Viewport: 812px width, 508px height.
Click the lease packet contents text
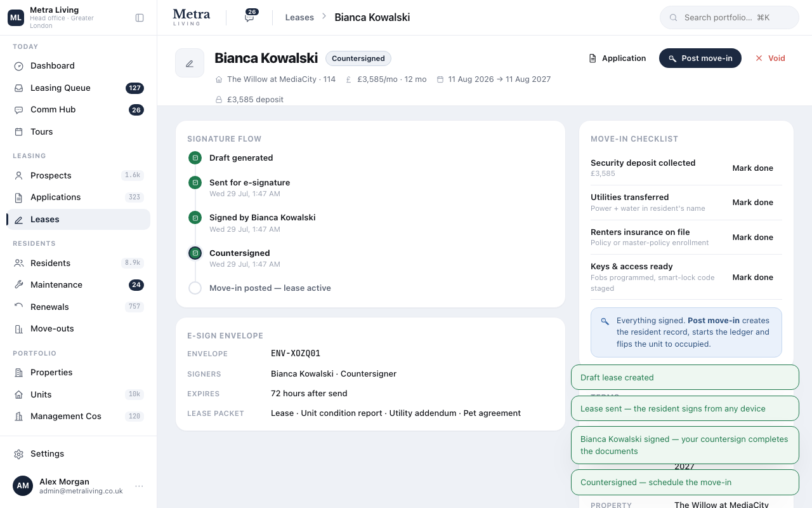(396, 413)
